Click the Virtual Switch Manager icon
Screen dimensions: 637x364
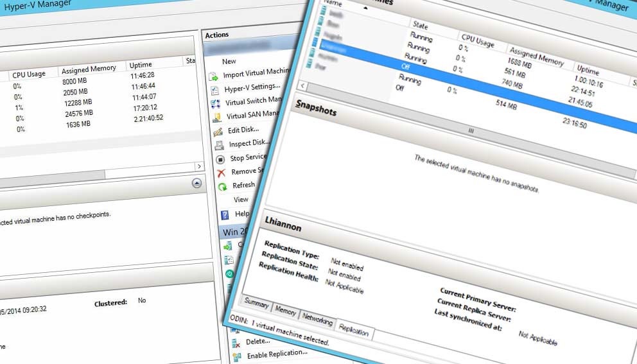(x=216, y=103)
